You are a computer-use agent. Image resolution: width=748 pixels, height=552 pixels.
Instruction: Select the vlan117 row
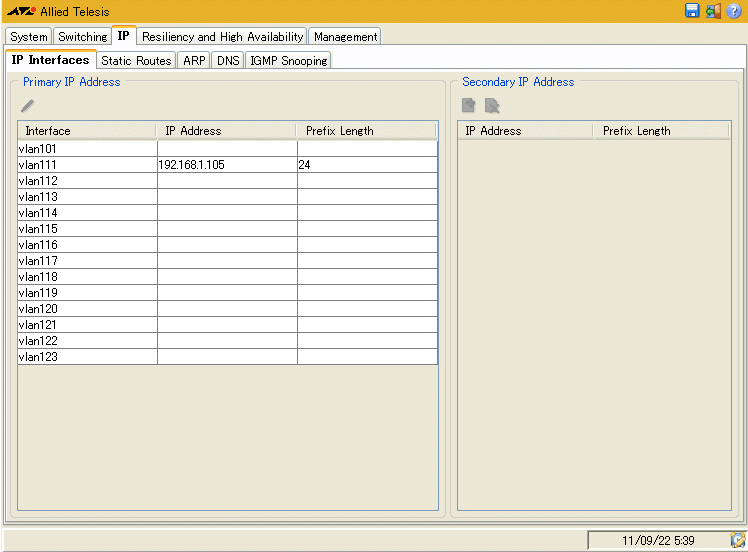(228, 260)
